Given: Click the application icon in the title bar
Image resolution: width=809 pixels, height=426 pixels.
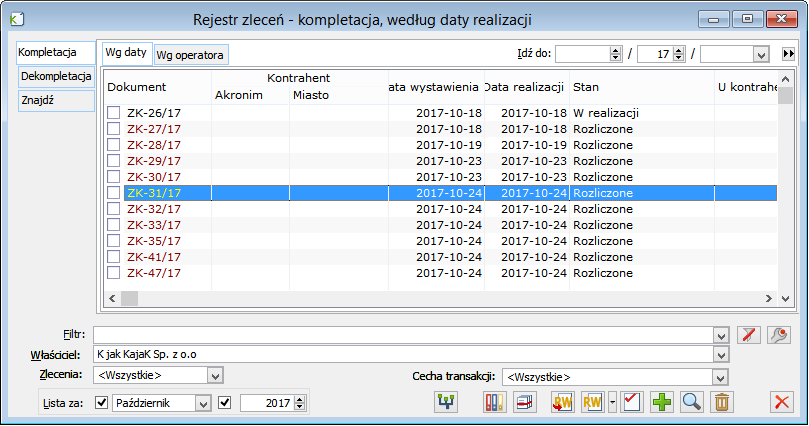Looking at the screenshot, I should pyautogui.click(x=17, y=20).
